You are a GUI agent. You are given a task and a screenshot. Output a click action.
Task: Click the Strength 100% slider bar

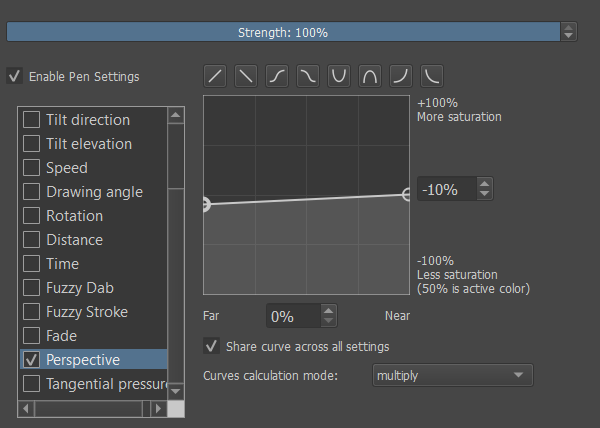point(282,32)
